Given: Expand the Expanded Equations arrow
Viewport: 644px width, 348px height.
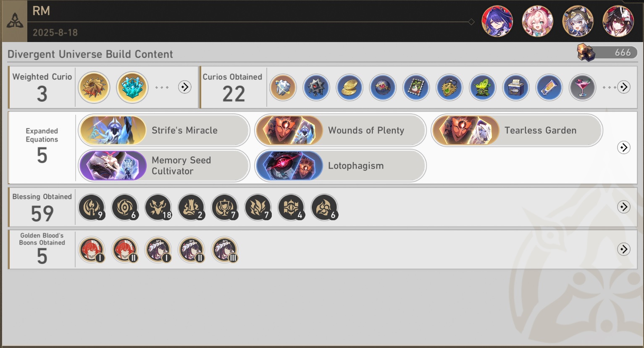Looking at the screenshot, I should (624, 148).
